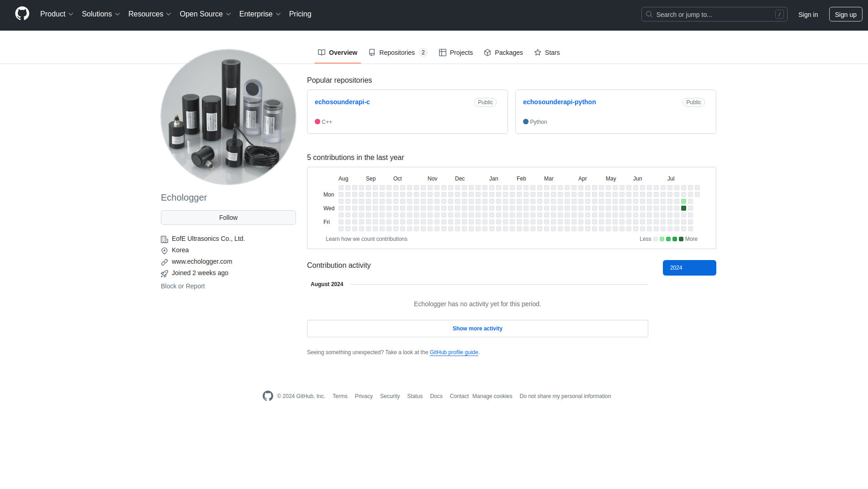Click the darkest green legend swatch
This screenshot has height=489, width=868.
tap(681, 239)
